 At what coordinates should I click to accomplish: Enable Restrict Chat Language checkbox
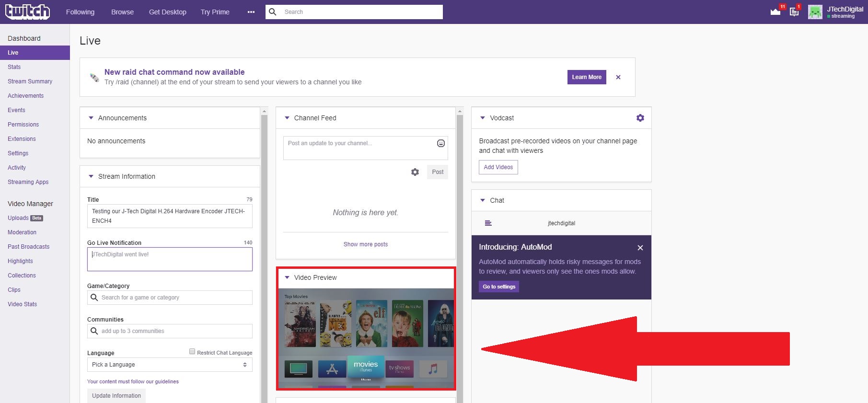[x=192, y=352]
